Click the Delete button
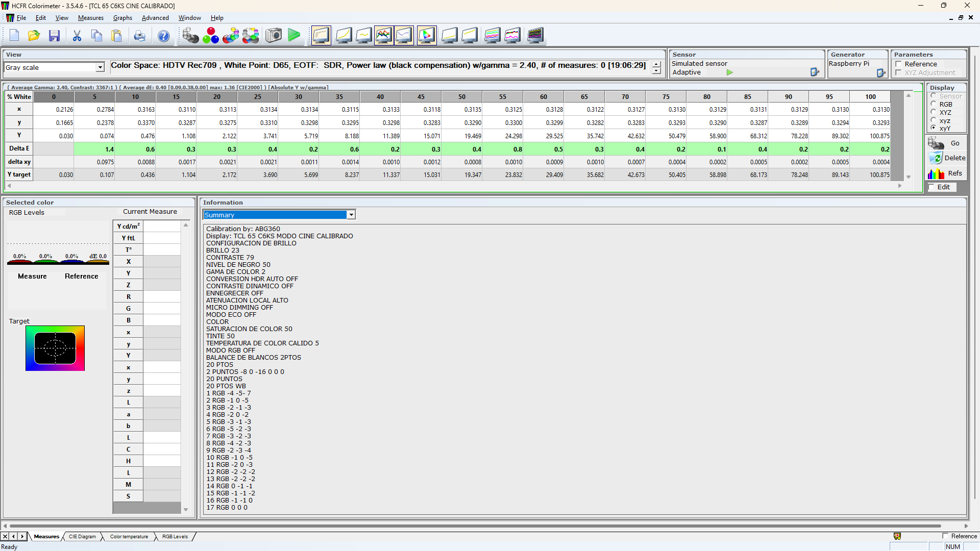The image size is (980, 551). [x=946, y=158]
